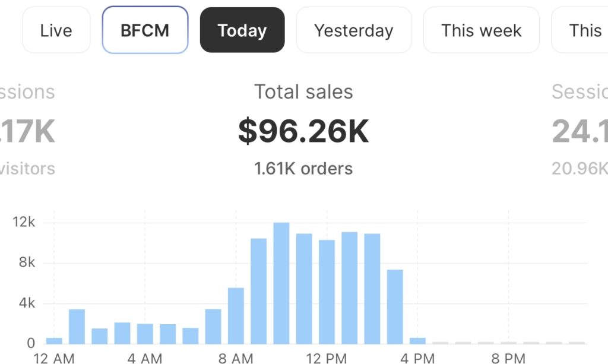Select the BFCM tab
608x364 pixels.
(x=145, y=30)
